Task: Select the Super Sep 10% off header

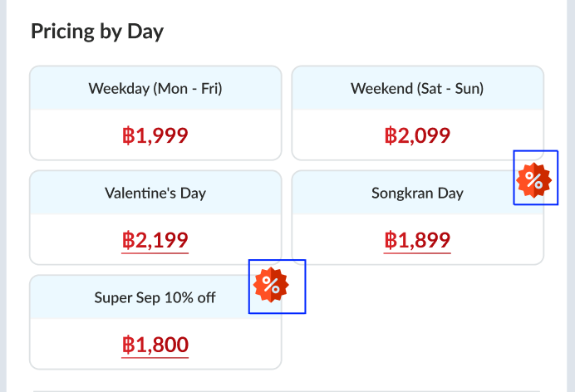Action: (x=155, y=297)
